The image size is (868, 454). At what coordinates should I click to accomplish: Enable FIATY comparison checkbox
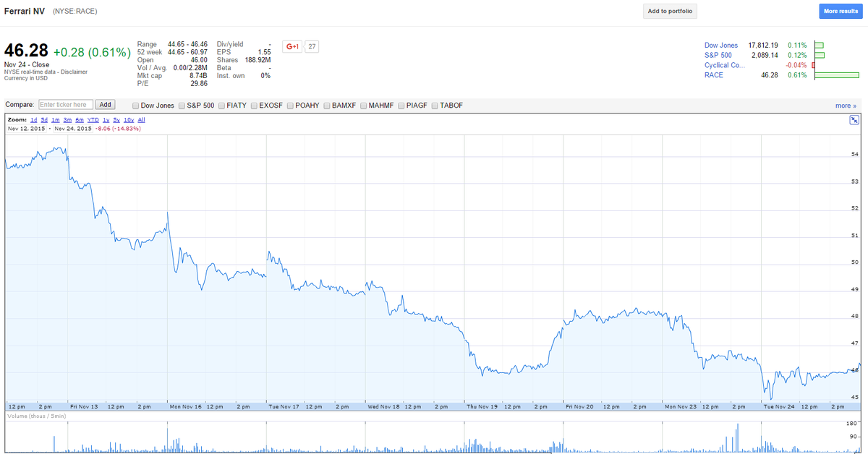click(x=221, y=106)
